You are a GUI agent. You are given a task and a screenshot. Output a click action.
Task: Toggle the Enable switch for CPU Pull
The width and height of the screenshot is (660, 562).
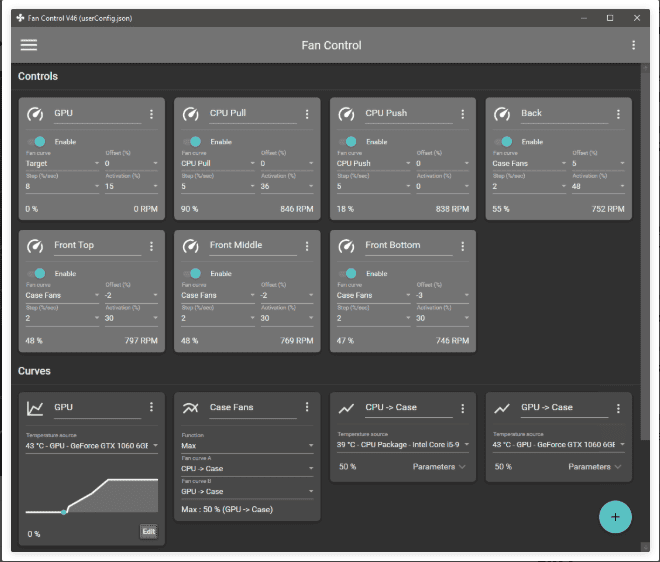(192, 141)
